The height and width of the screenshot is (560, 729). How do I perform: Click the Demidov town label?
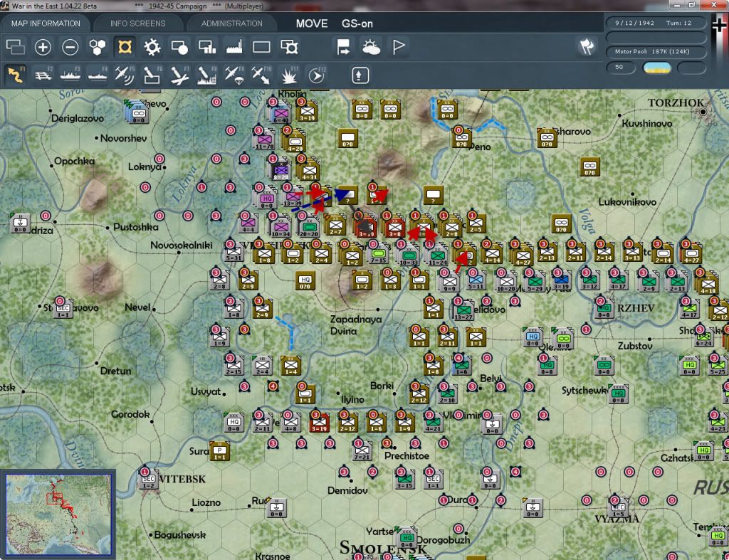coord(347,491)
